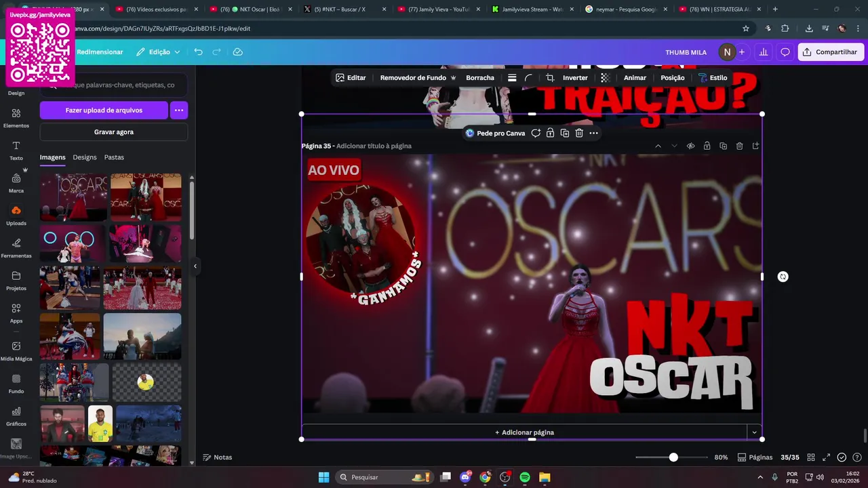Viewport: 868px width, 488px height.
Task: Click the uploads search input field
Action: coord(114,85)
